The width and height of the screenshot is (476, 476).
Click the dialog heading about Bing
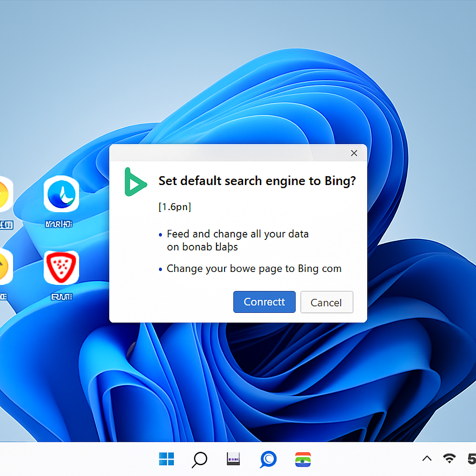257,181
